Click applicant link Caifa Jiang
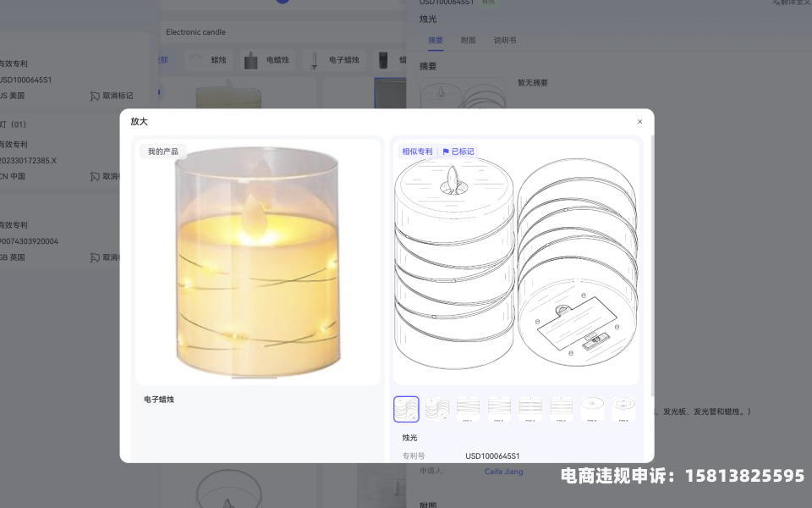Viewport: 812px width, 508px height. point(504,472)
